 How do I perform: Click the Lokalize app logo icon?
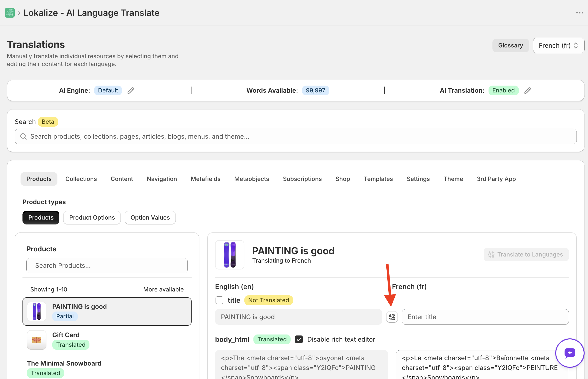[x=10, y=13]
